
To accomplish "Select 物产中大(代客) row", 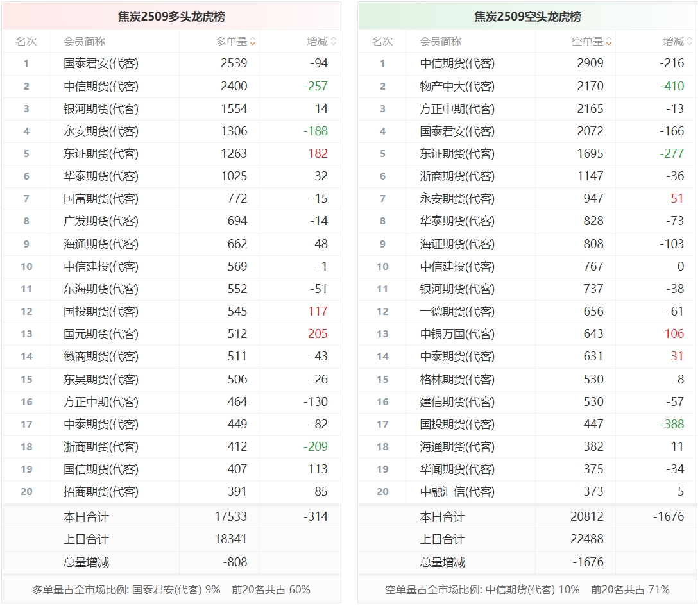I will [x=527, y=86].
